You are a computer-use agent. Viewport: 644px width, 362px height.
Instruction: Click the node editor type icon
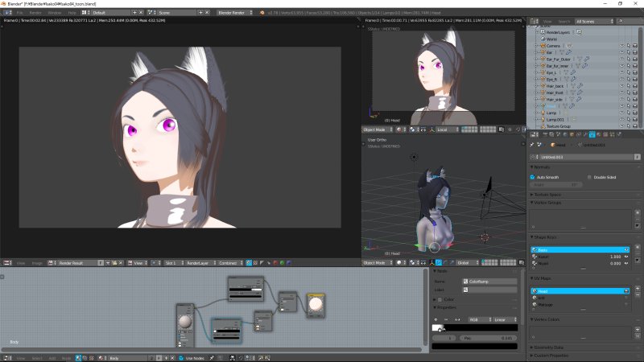coord(6,358)
